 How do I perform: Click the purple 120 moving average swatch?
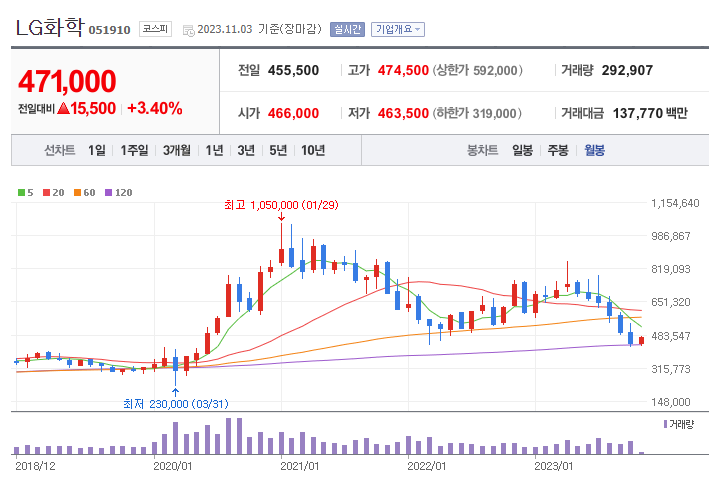pos(108,193)
